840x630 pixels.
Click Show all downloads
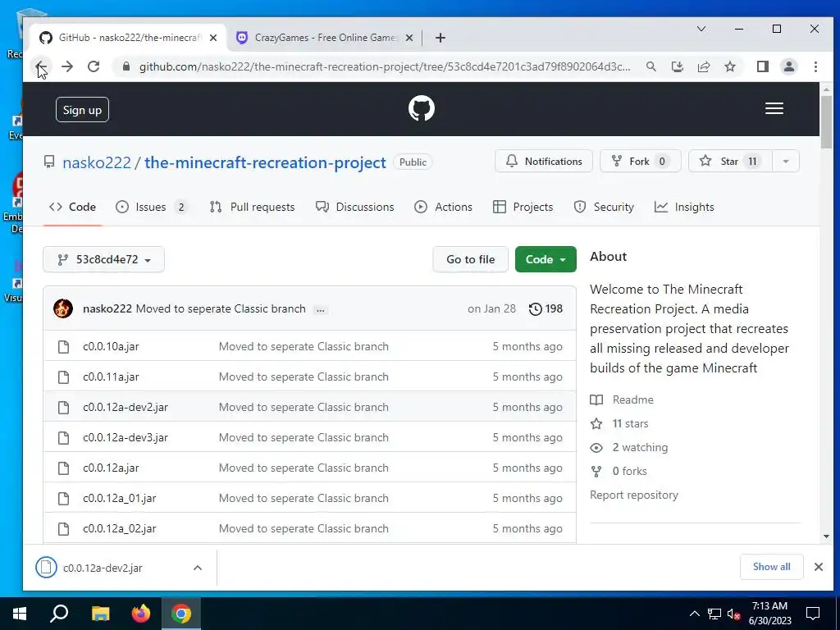click(x=771, y=567)
